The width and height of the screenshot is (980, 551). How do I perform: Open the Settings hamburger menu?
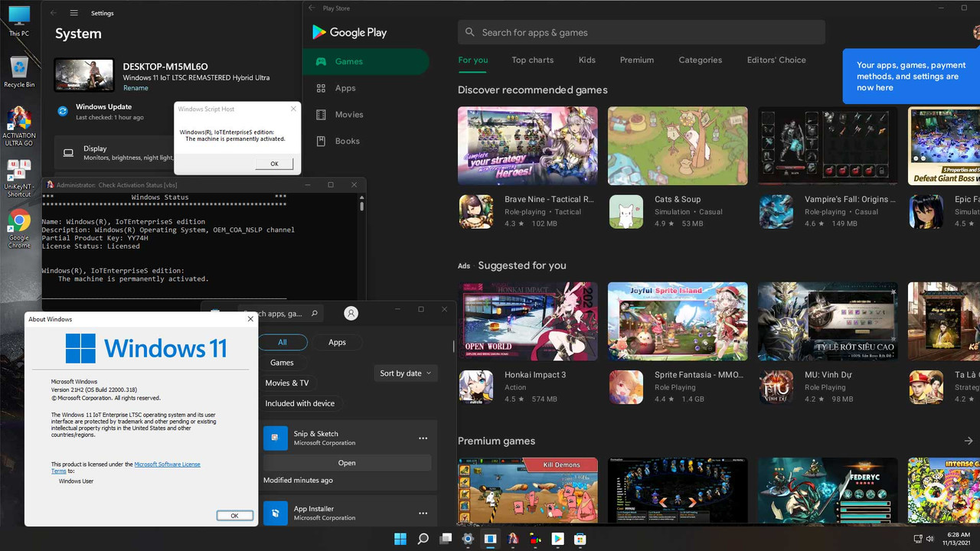point(73,12)
